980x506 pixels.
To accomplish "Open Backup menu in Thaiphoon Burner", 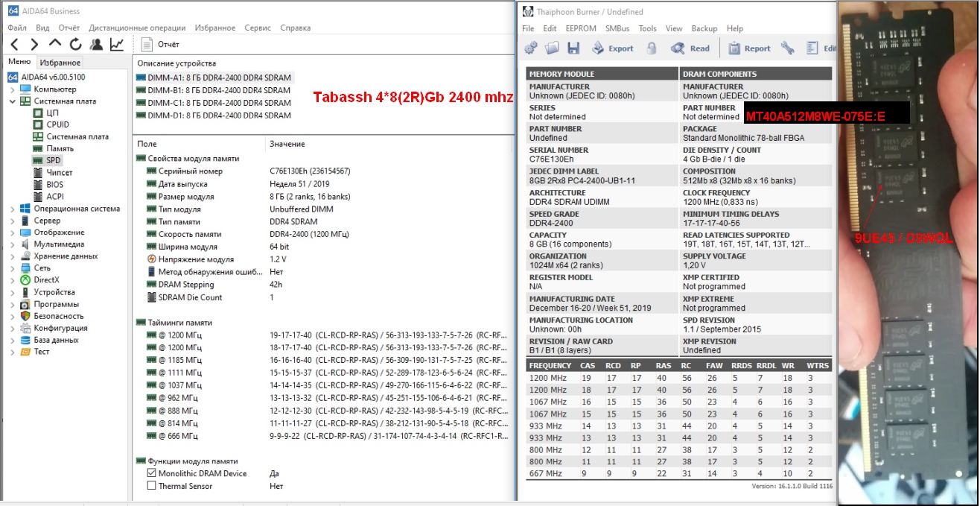I will [x=704, y=28].
